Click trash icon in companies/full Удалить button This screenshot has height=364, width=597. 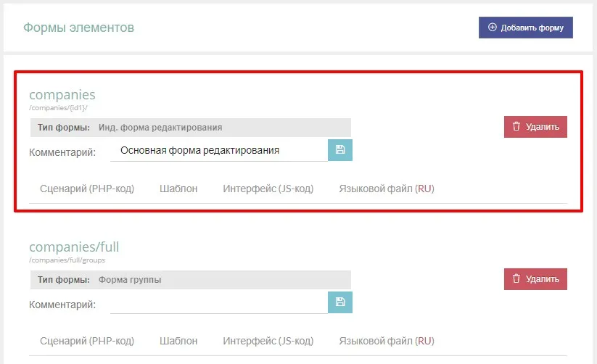(516, 279)
